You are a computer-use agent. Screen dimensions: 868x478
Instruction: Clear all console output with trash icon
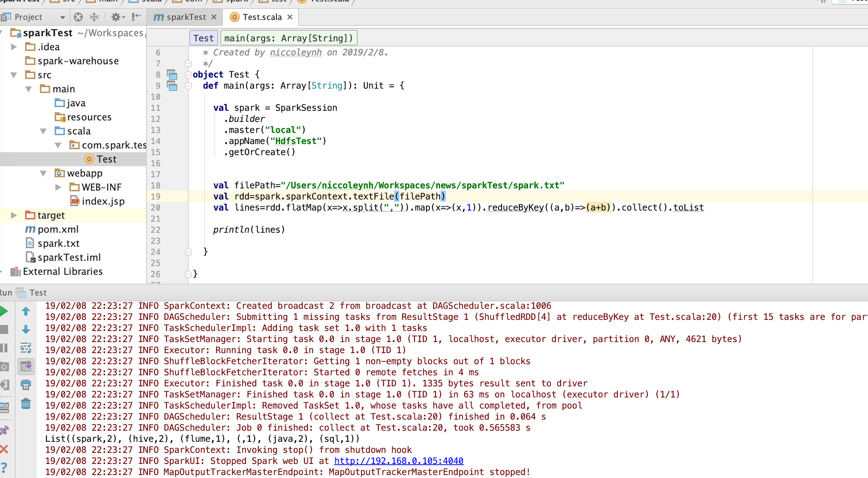(26, 403)
